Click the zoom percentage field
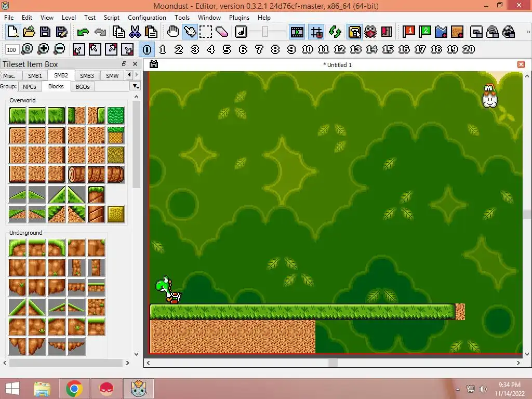This screenshot has width=532, height=399. point(11,49)
